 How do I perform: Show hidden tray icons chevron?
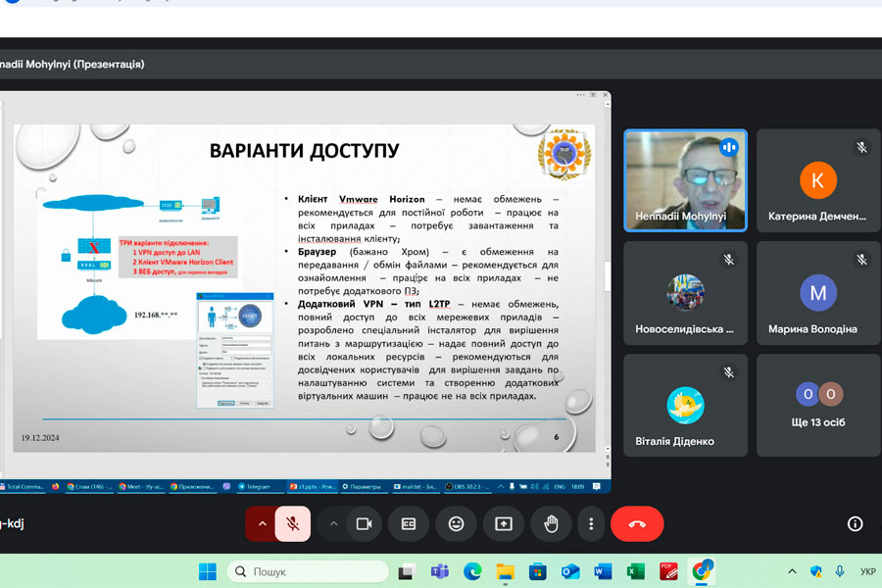[792, 571]
